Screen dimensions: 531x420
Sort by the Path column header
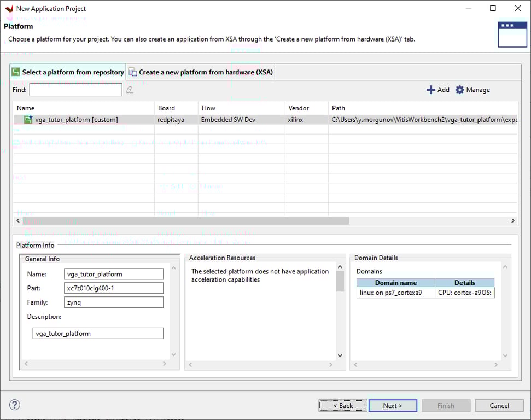pos(423,108)
